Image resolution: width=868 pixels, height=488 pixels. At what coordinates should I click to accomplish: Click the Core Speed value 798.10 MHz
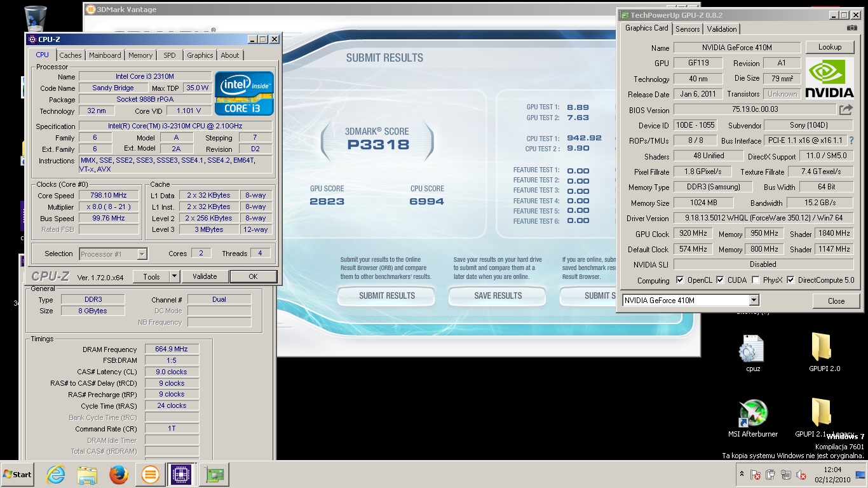coord(109,195)
